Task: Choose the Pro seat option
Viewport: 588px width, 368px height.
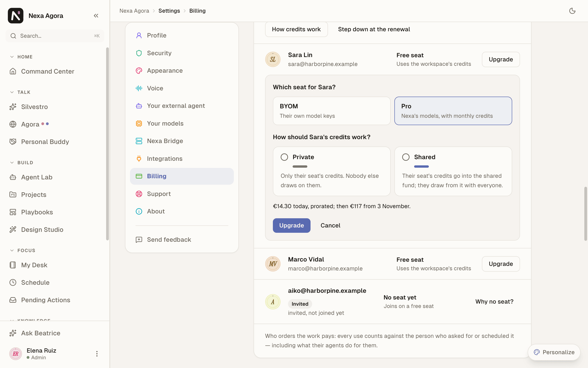Action: coord(453,111)
